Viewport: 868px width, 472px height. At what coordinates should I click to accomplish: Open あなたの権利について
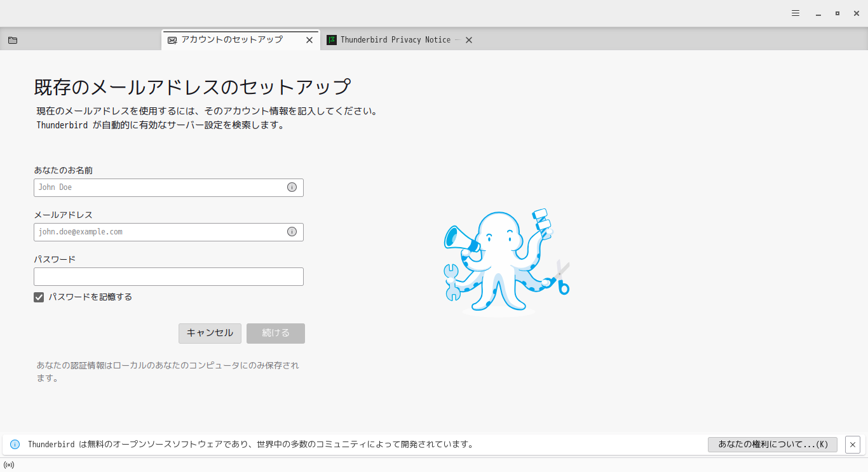(773, 444)
